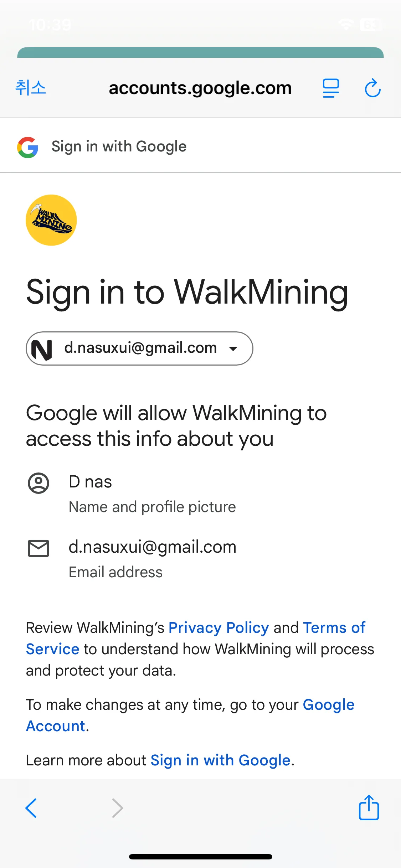This screenshot has width=401, height=868.
Task: Follow the Sign in with Google link
Action: [x=221, y=760]
